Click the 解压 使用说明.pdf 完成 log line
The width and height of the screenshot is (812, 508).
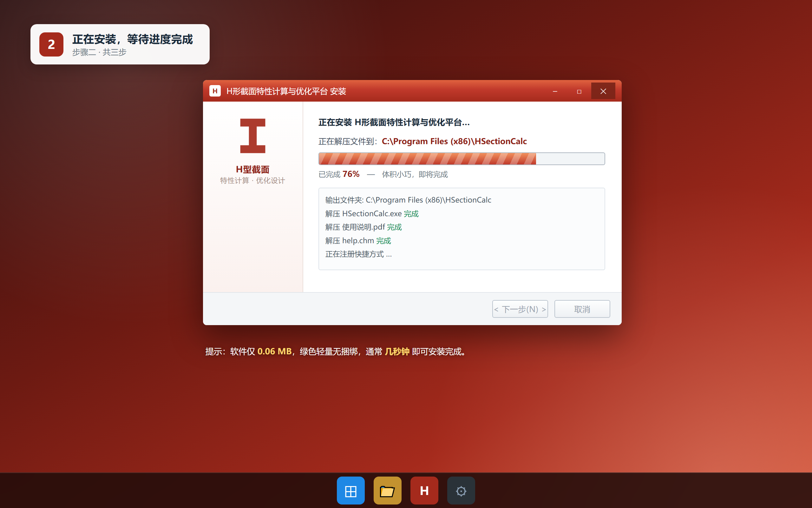363,227
